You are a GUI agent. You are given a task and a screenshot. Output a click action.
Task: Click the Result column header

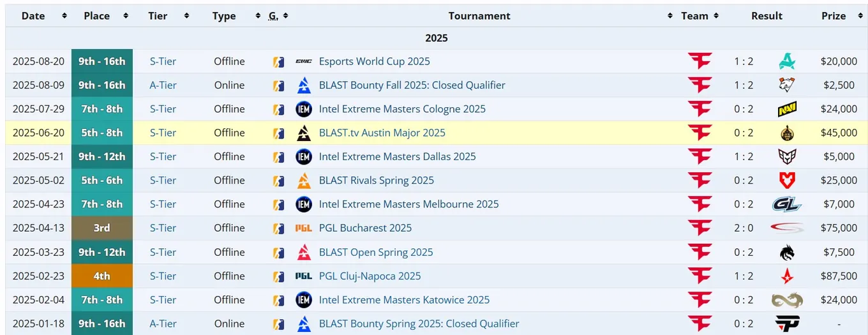tap(767, 16)
